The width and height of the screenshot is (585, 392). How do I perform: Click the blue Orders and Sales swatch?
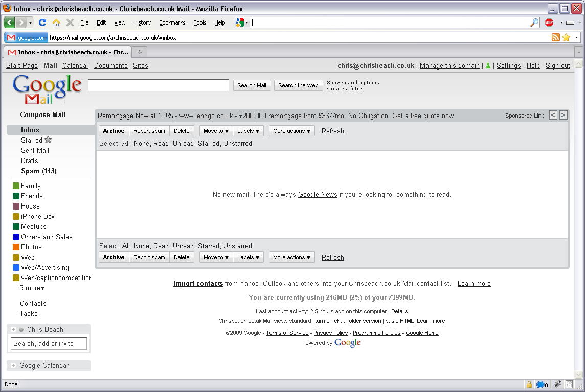pyautogui.click(x=16, y=237)
